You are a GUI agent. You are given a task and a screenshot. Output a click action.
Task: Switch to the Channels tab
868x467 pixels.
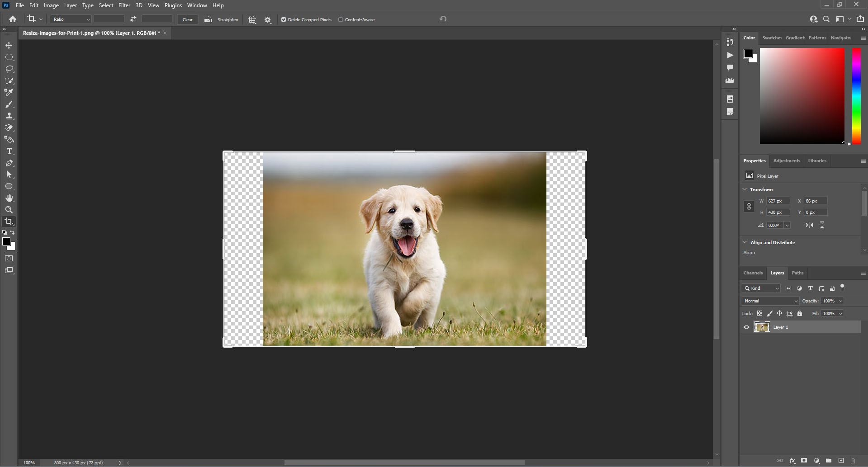(x=753, y=273)
